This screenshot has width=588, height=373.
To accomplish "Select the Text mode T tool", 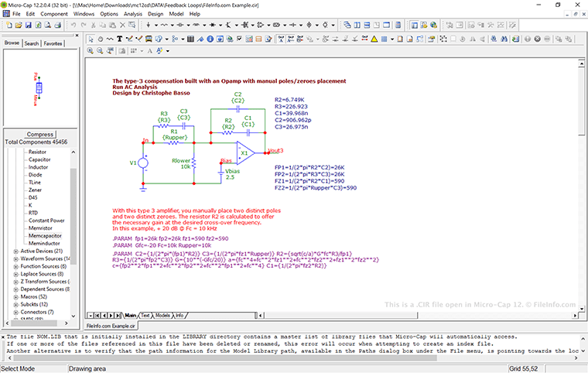I will (x=119, y=38).
